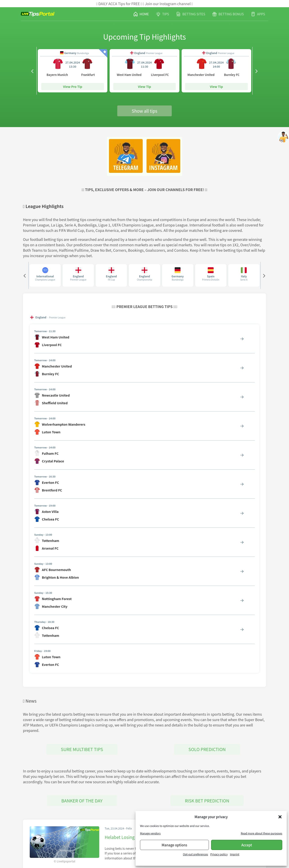Screen dimensions: 289x868
Task: Click the footballer mascot icon at right edge
Action: click(283, 137)
